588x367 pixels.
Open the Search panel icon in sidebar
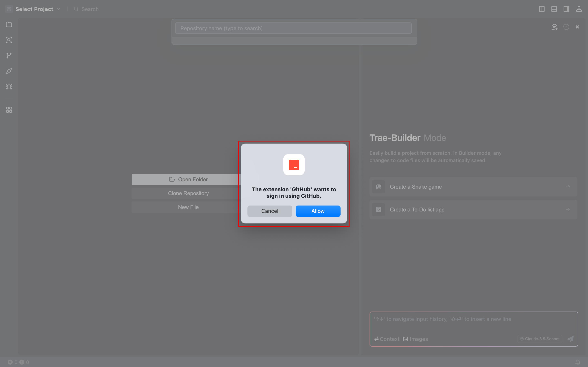tap(9, 40)
